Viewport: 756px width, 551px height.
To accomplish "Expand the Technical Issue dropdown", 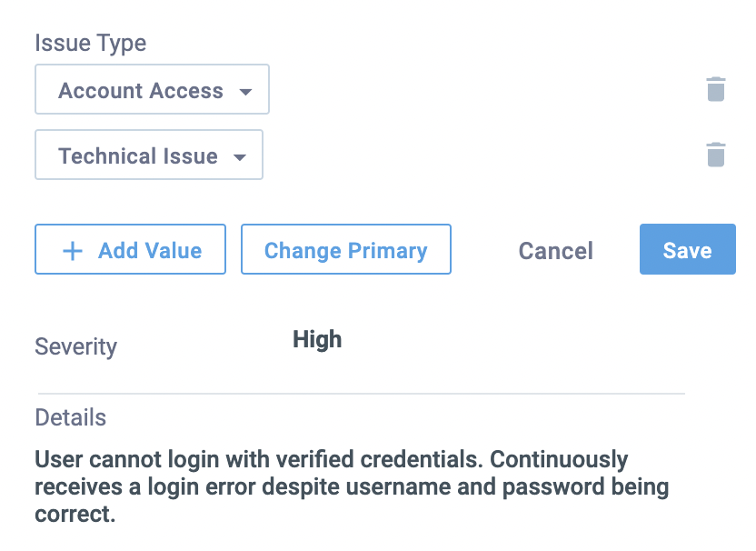I will [148, 155].
